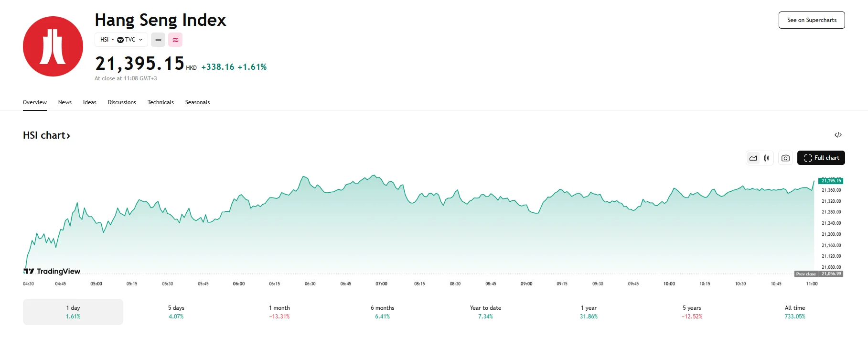This screenshot has height=339, width=868.
Task: Choose the Year to date range
Action: coord(485,312)
